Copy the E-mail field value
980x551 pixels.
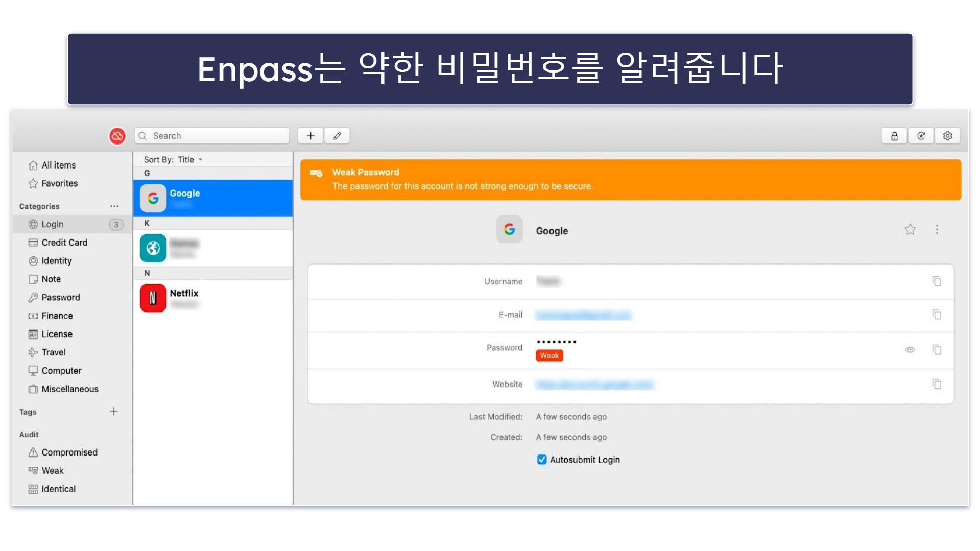tap(937, 315)
